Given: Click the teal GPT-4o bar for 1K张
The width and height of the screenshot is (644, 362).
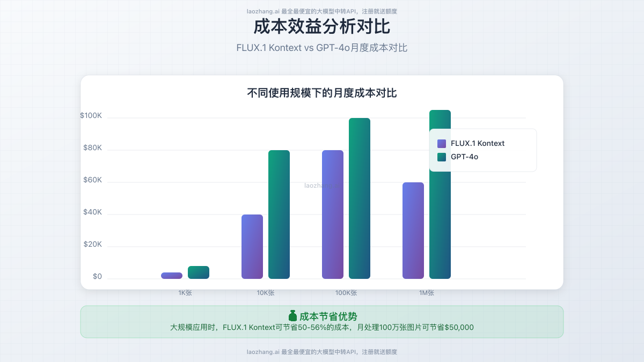Looking at the screenshot, I should (199, 272).
